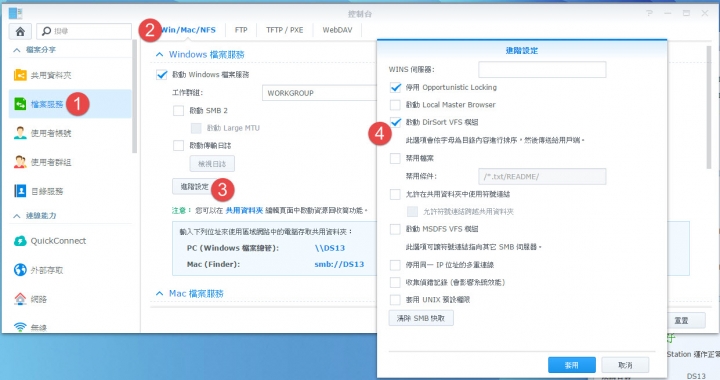
Task: Click the 重置 reset button behind dialog
Action: pyautogui.click(x=682, y=320)
